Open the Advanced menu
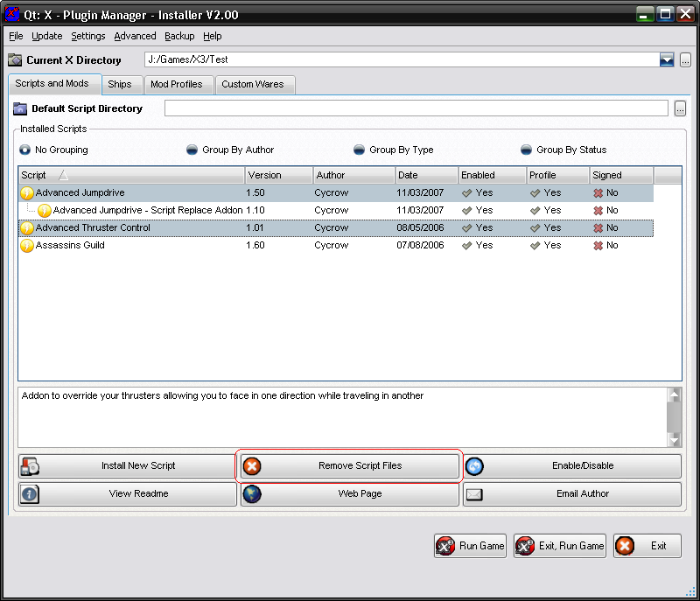The height and width of the screenshot is (601, 700). (136, 36)
